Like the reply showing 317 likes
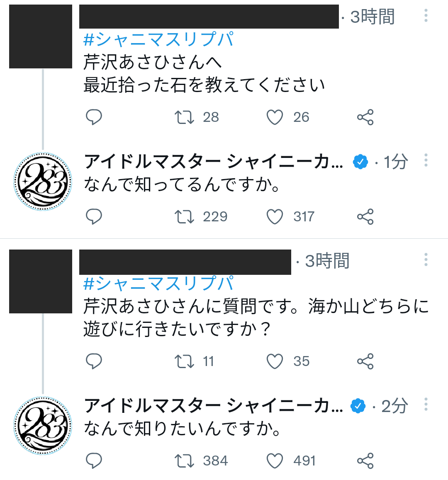 tap(275, 217)
